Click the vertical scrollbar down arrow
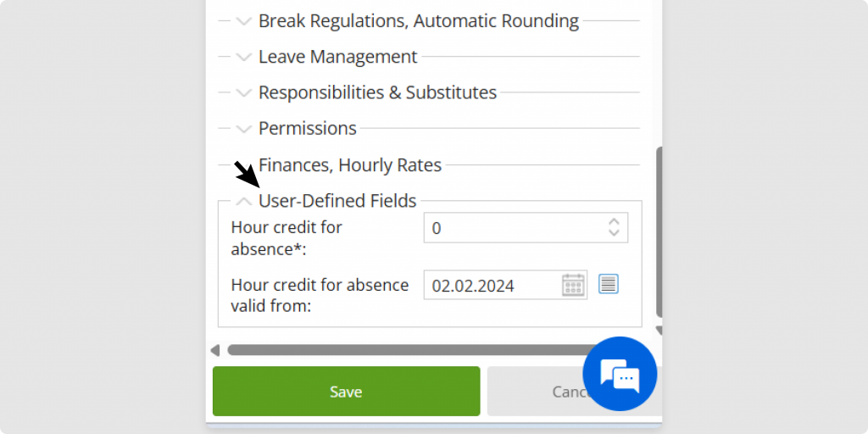The height and width of the screenshot is (434, 868). pos(658,331)
